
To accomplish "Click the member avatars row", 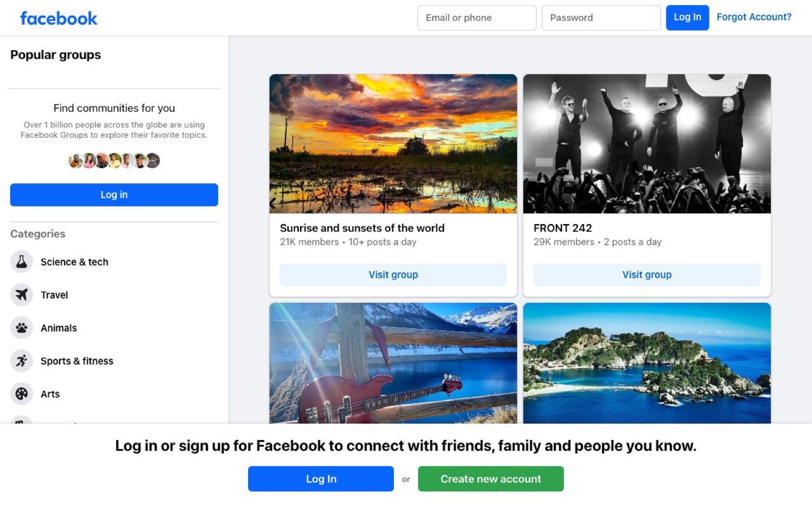I will pos(114,161).
